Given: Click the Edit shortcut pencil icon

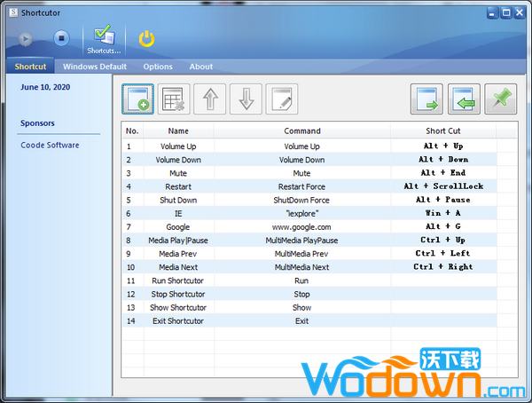Looking at the screenshot, I should 281,99.
